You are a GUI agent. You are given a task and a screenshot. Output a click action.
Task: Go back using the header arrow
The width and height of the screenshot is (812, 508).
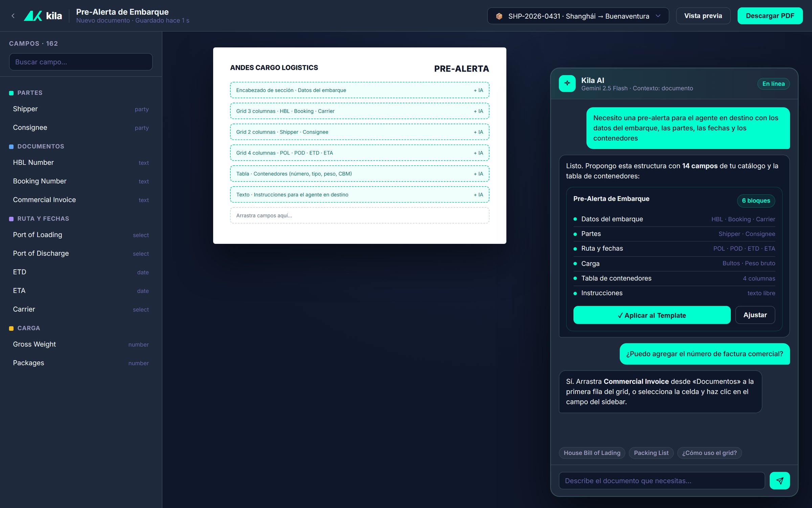(x=13, y=16)
